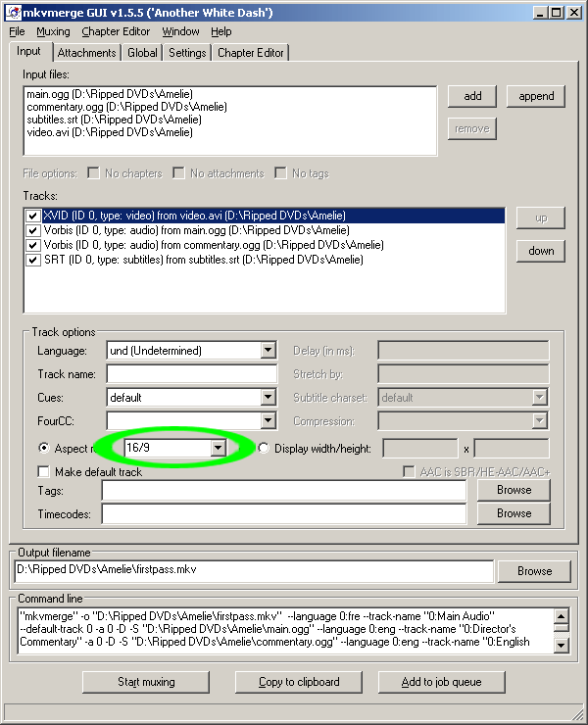This screenshot has height=725, width=588.
Task: Open the Language dropdown
Action: click(268, 351)
